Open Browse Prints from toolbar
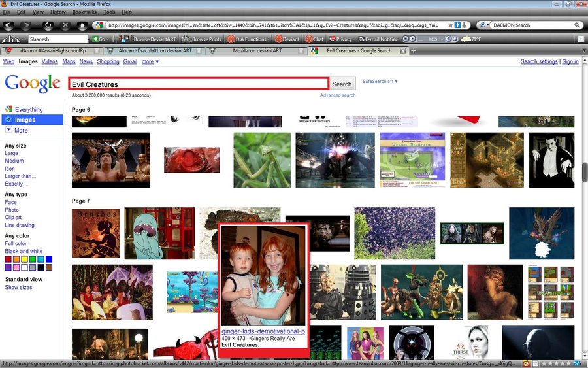588x368 pixels. 202,39
